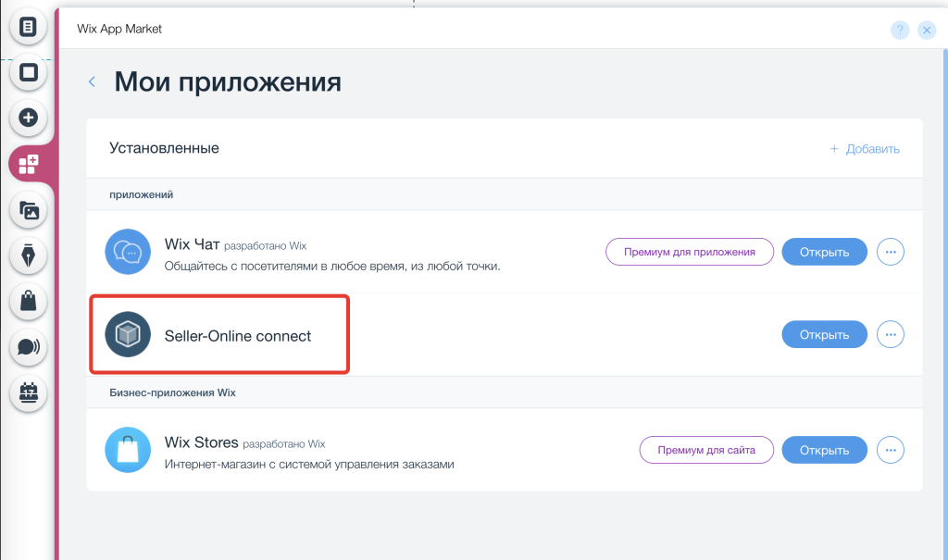Click the Wix Stores bag logo
Image resolution: width=948 pixels, height=560 pixels.
coord(128,450)
